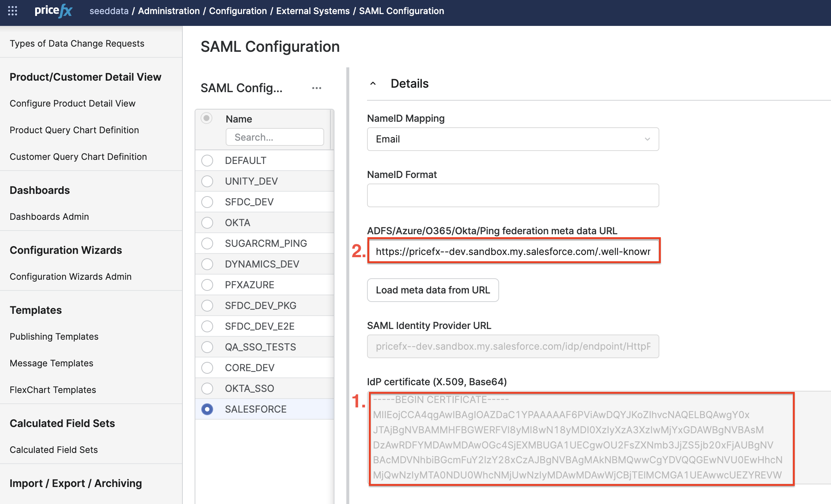Click the federation meta data URL field

(513, 252)
